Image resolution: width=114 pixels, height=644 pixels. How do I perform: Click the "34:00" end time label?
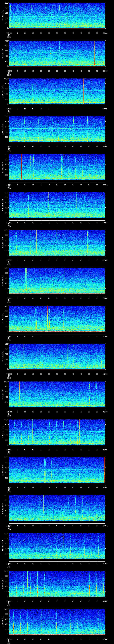(105, 109)
